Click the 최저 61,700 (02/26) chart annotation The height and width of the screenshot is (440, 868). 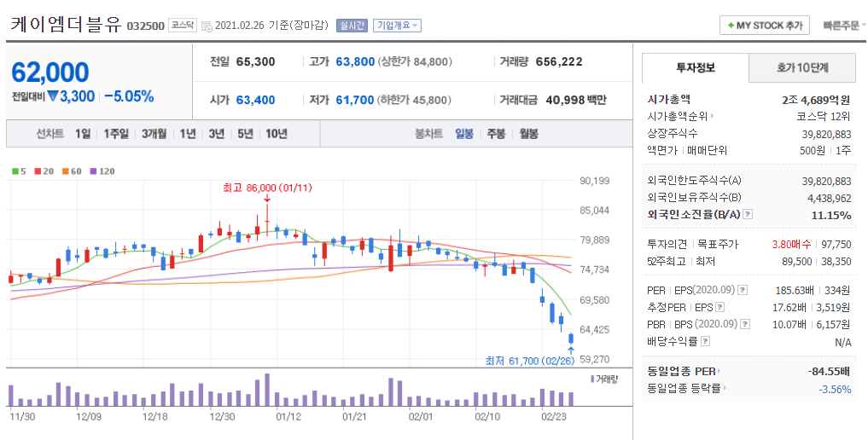tap(530, 361)
